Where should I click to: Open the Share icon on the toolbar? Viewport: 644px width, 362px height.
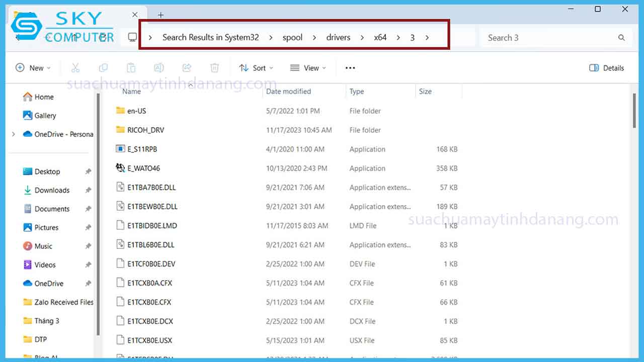(x=187, y=67)
